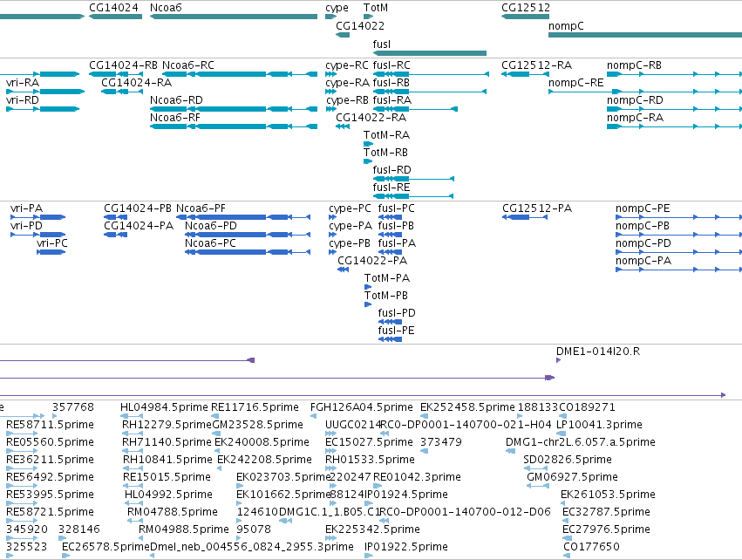This screenshot has width=742, height=560.
Task: Click EST EK261053.5prime
Action: click(x=564, y=503)
